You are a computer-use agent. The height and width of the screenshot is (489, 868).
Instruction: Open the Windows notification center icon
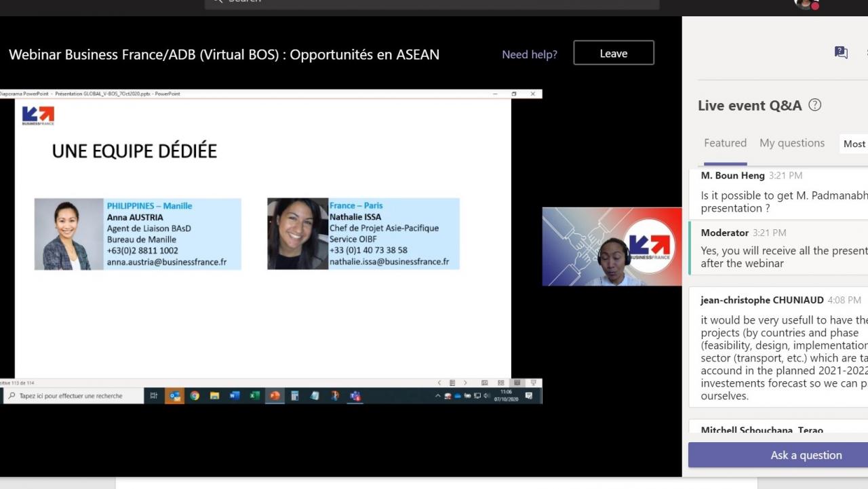[x=528, y=395]
